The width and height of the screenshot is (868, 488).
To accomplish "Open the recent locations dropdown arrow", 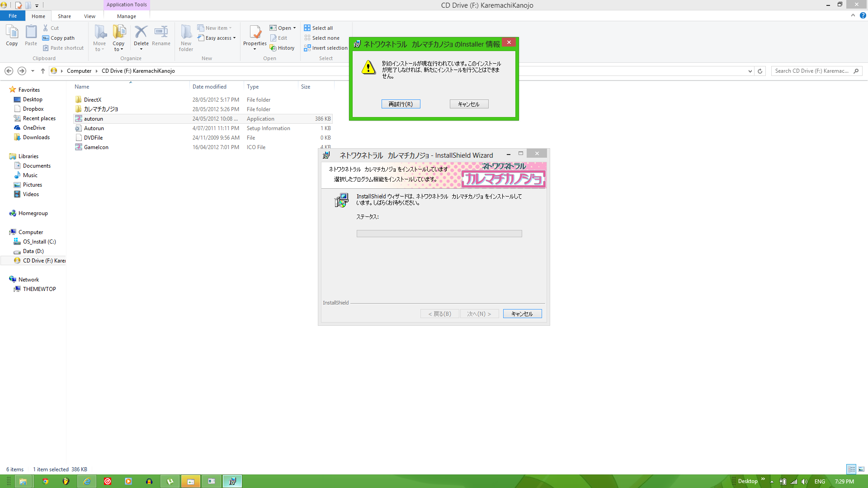I will point(33,71).
